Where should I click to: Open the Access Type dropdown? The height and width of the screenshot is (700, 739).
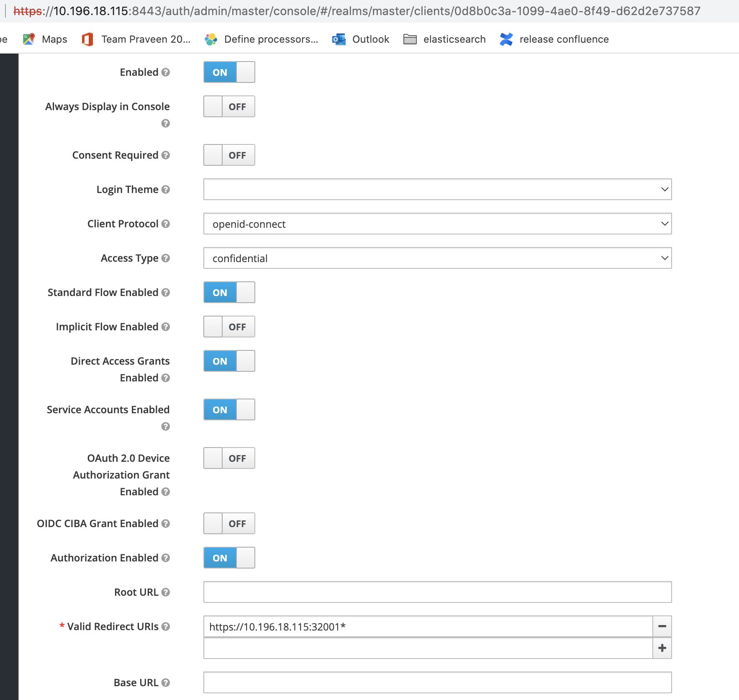(x=437, y=258)
